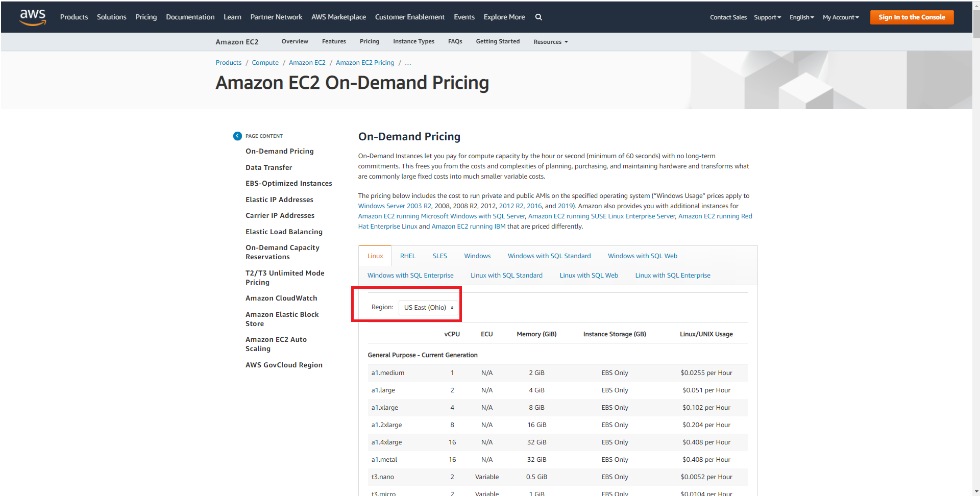Open the Documentation menu

[x=190, y=17]
